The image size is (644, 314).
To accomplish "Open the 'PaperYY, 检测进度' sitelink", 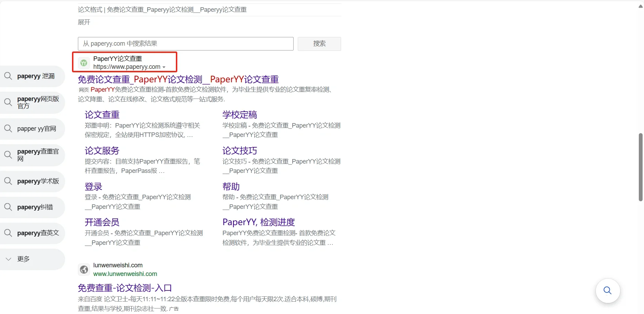I will click(x=259, y=222).
